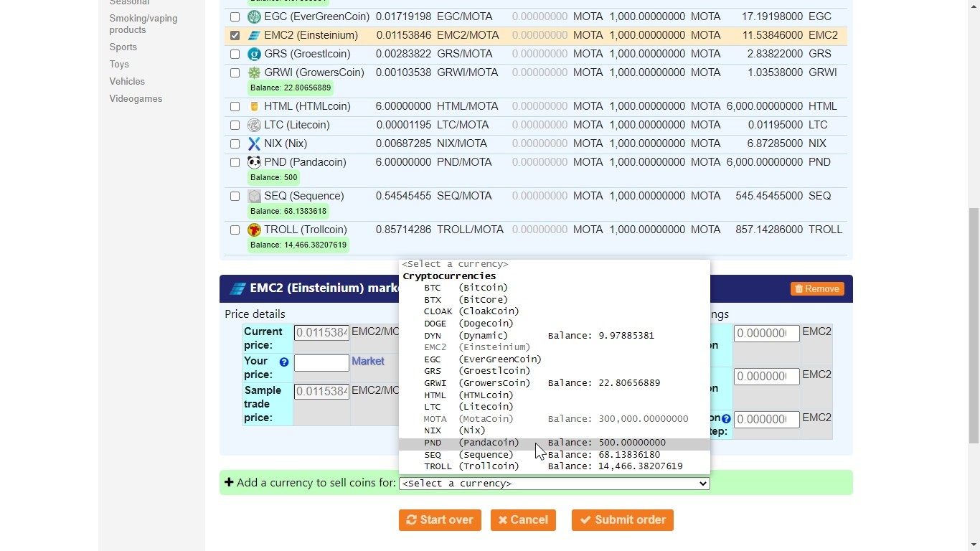Click the help icon beside Your price

click(284, 362)
